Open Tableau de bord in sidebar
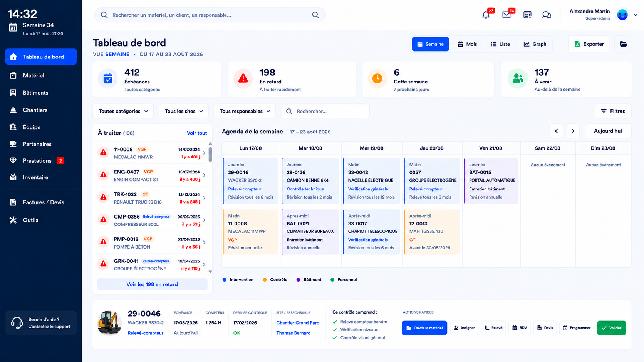 coord(41,57)
